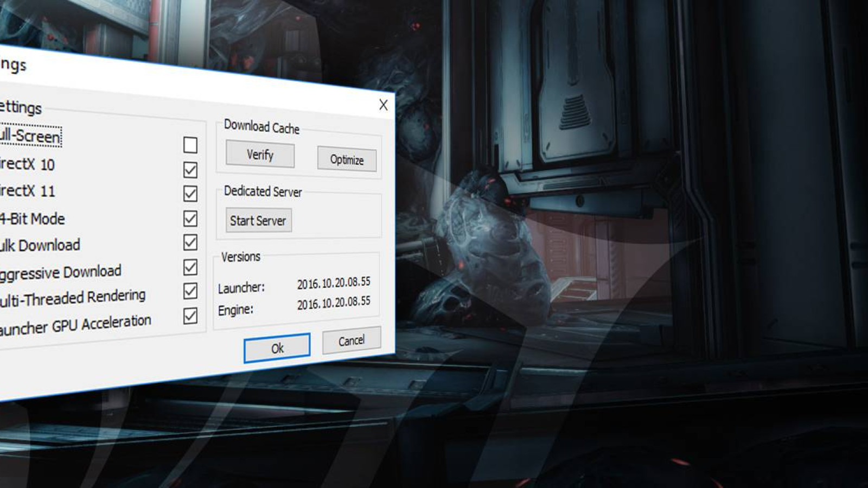Select the Engine version number 2016.10.20.08.55
Viewport: 868px width, 488px height.
(x=334, y=303)
